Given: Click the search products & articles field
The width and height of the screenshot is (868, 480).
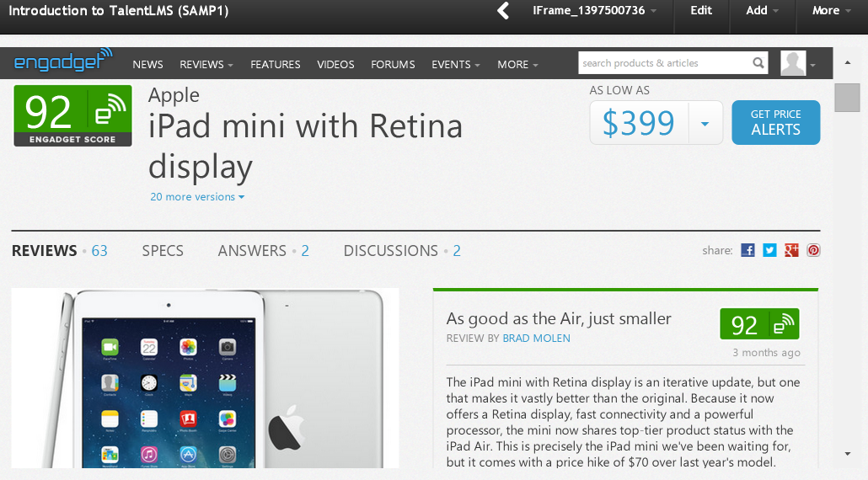Looking at the screenshot, I should [662, 63].
